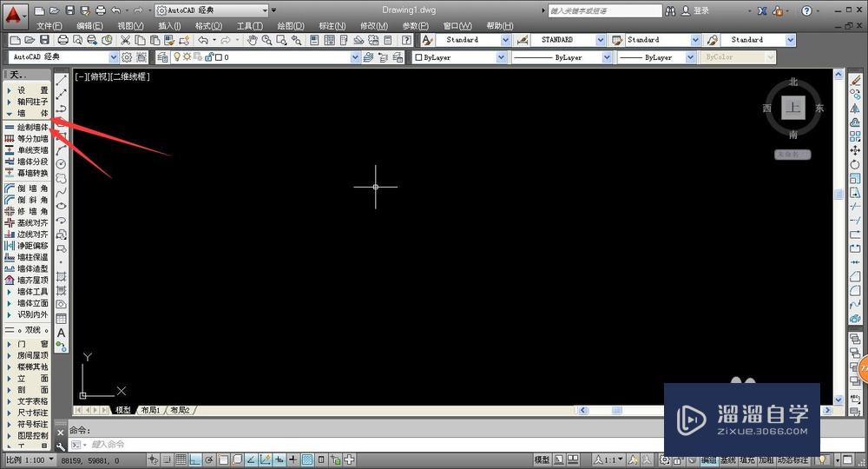Toggle grid display in status bar

(x=181, y=459)
